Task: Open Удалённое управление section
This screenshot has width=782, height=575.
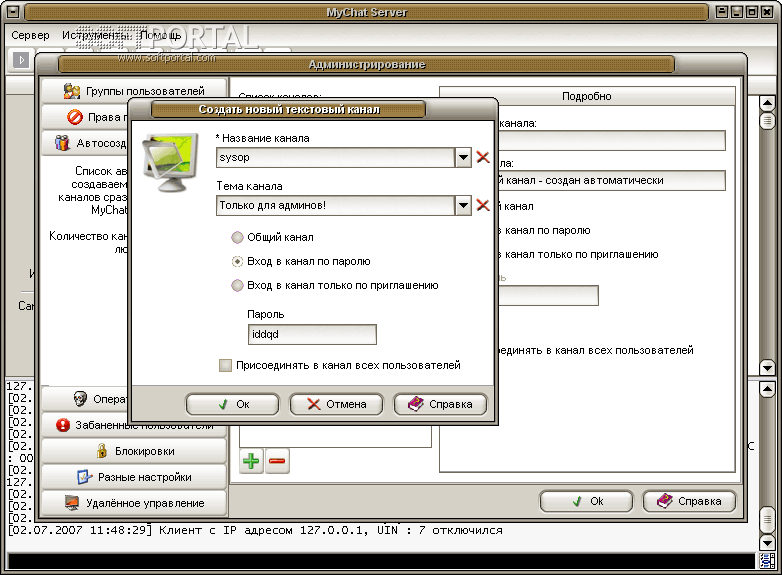Action: click(134, 503)
